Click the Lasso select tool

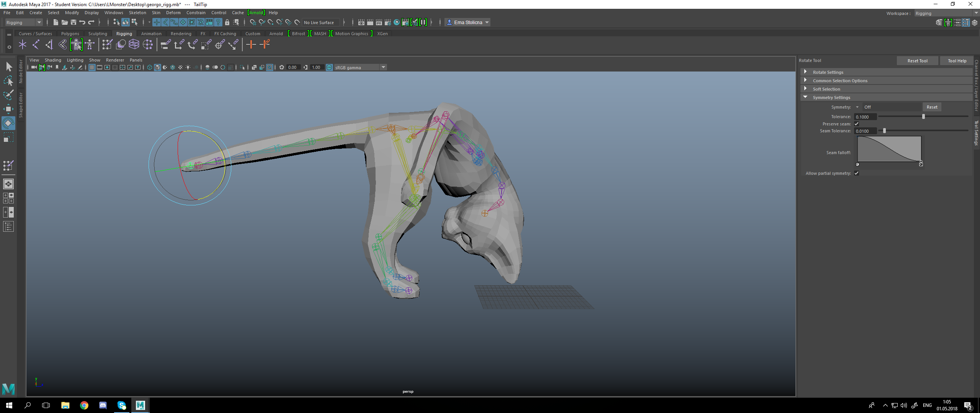coord(8,81)
